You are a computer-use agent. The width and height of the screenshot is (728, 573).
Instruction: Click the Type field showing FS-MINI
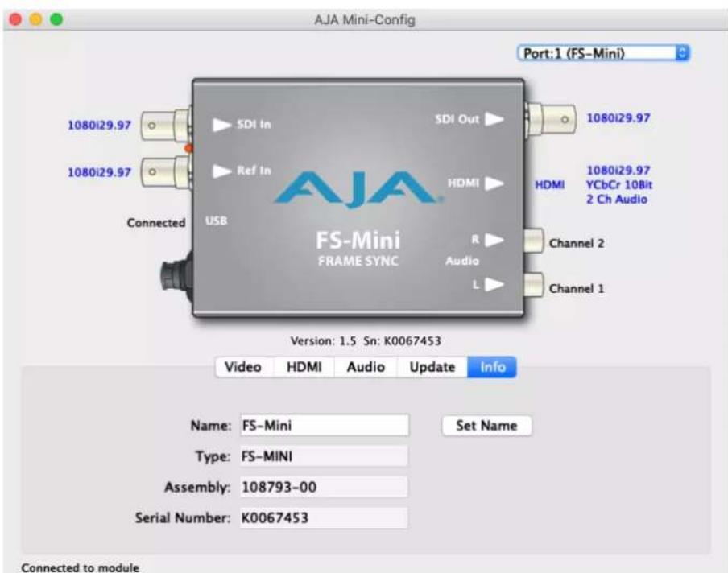tap(324, 456)
